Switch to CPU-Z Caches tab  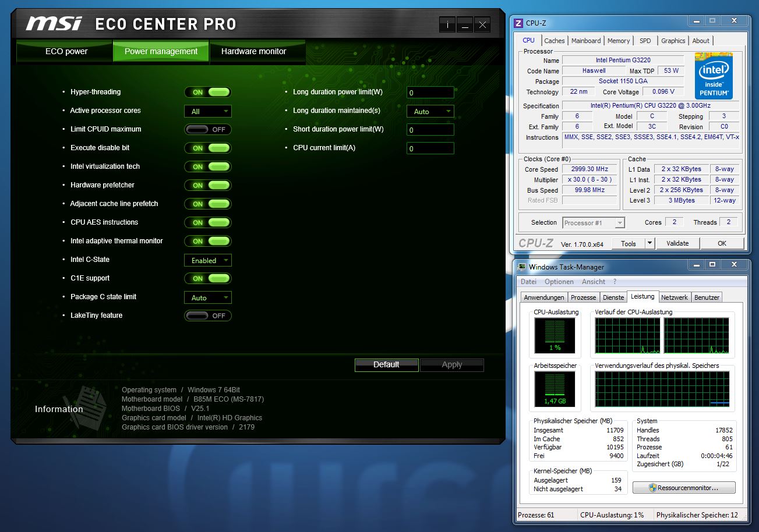coord(555,41)
